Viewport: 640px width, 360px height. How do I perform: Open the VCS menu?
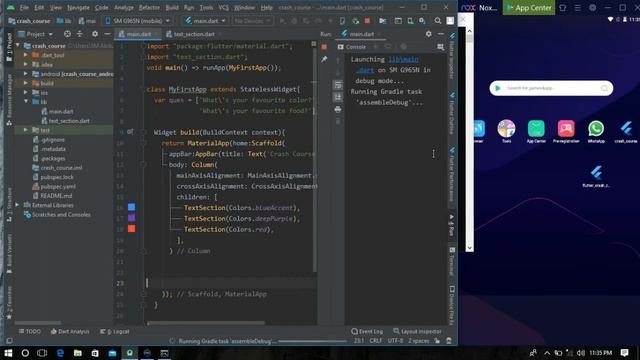coord(223,7)
